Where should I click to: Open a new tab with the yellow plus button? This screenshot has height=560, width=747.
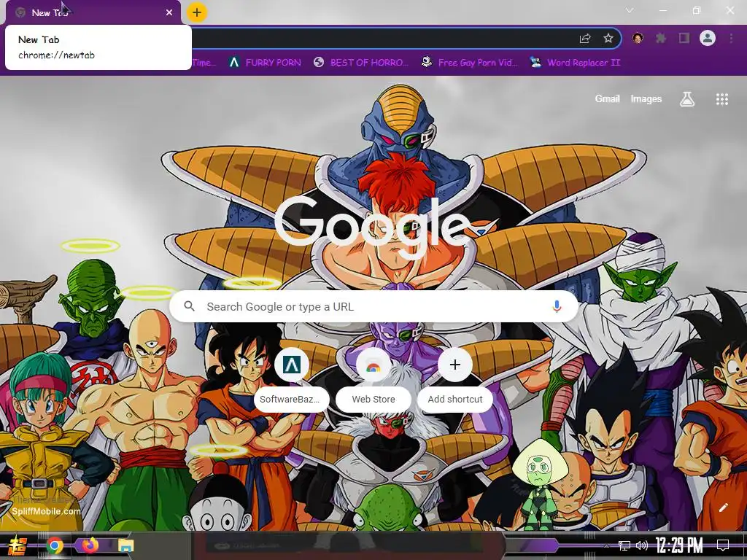coord(197,12)
